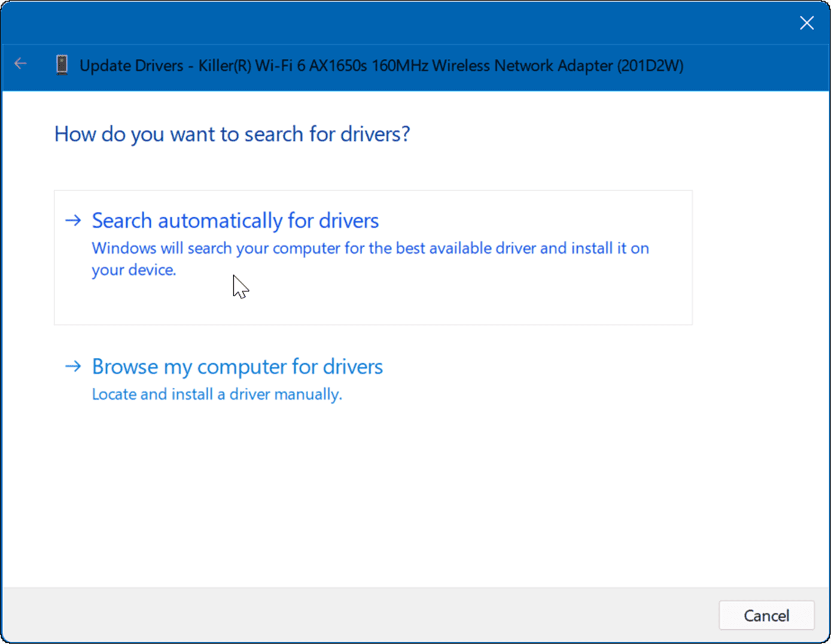
Task: Navigate back using the left-pointing arrow
Action: [20, 63]
